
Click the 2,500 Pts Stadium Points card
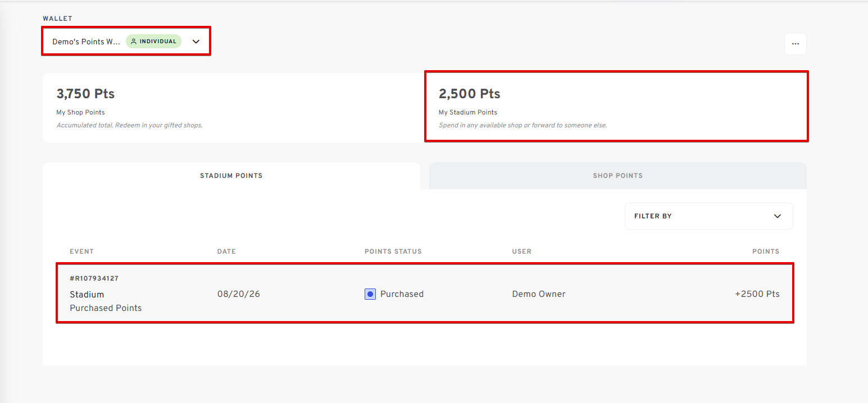click(x=616, y=106)
